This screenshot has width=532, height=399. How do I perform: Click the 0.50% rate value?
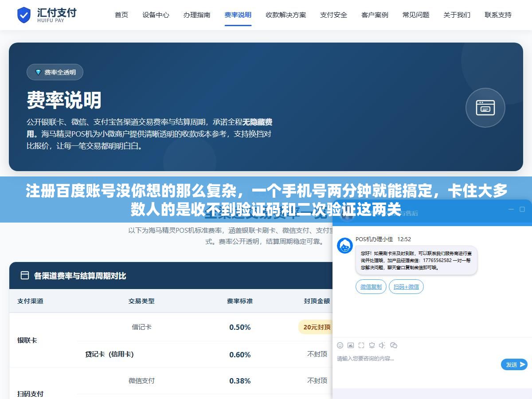[x=240, y=327]
